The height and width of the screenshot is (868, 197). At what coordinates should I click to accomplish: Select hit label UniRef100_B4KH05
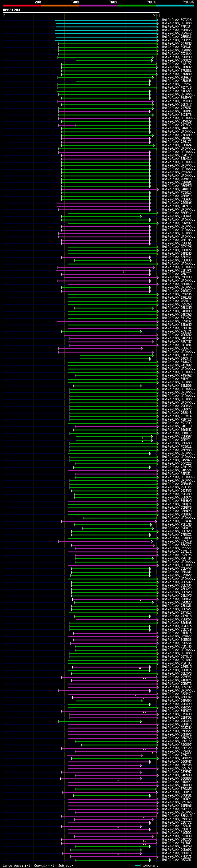(177, 501)
